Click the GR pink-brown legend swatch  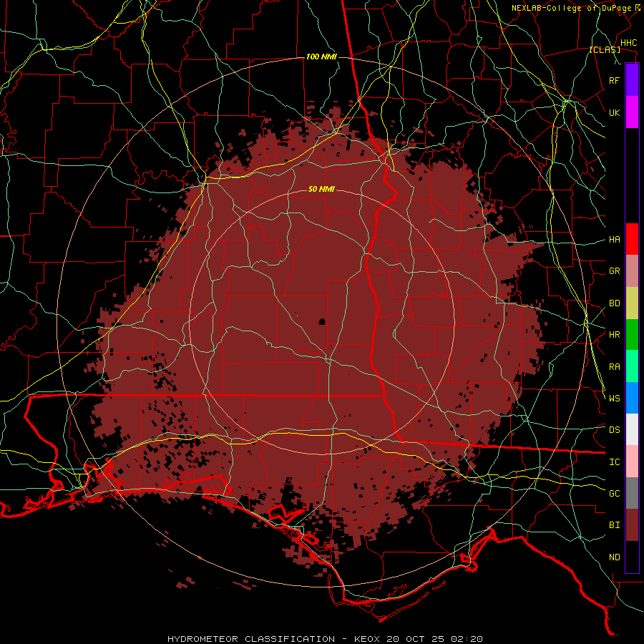[632, 271]
